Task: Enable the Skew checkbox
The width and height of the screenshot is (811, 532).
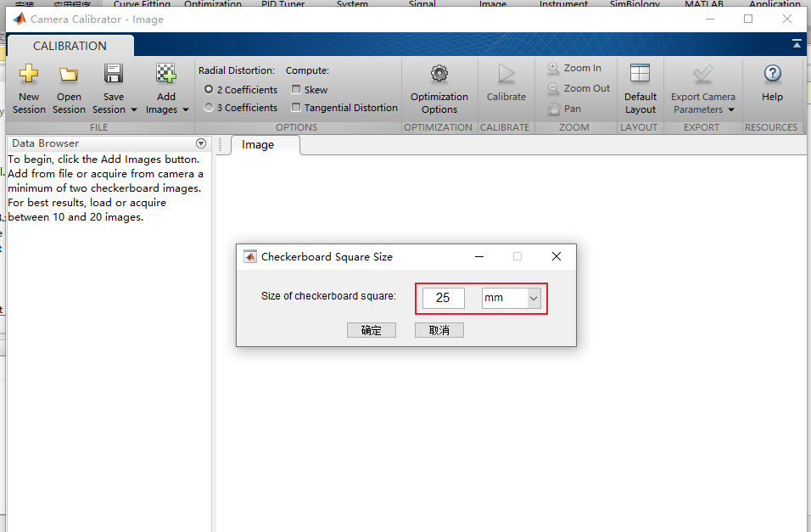Action: (x=296, y=90)
